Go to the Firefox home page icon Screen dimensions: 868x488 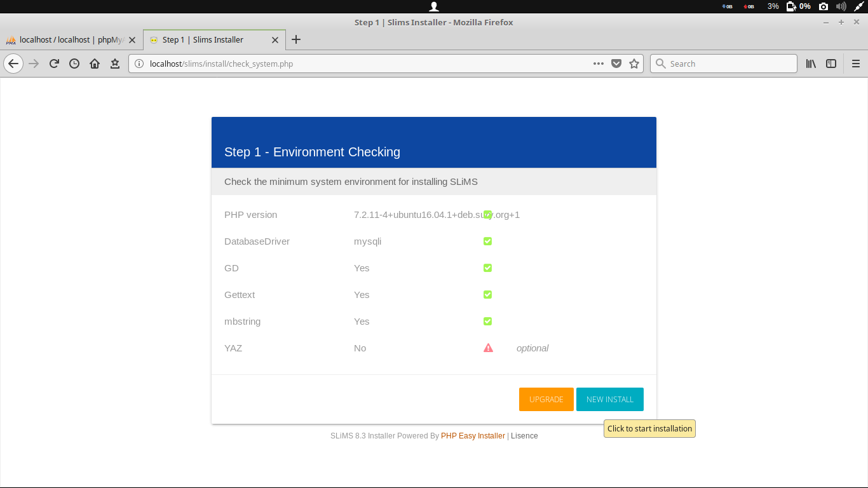click(x=95, y=64)
